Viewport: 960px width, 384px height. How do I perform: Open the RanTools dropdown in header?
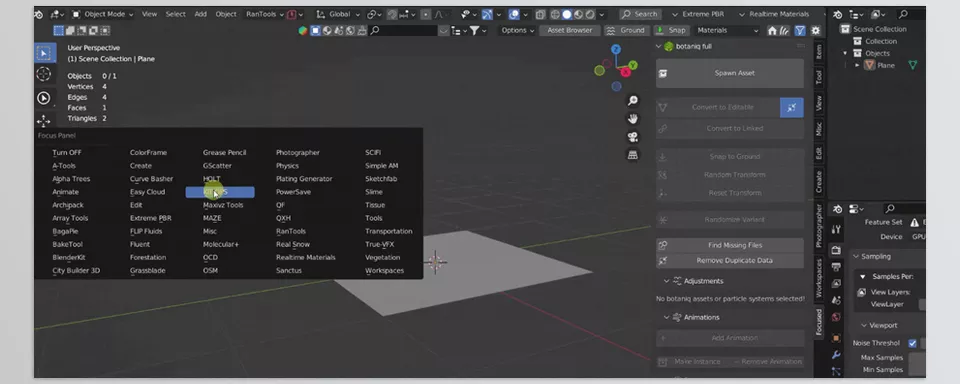264,14
